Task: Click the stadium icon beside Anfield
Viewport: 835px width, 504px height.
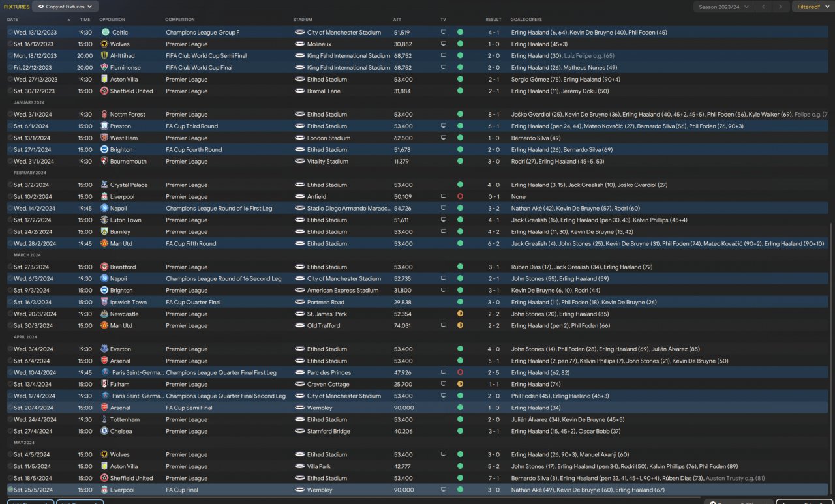Action: 300,196
